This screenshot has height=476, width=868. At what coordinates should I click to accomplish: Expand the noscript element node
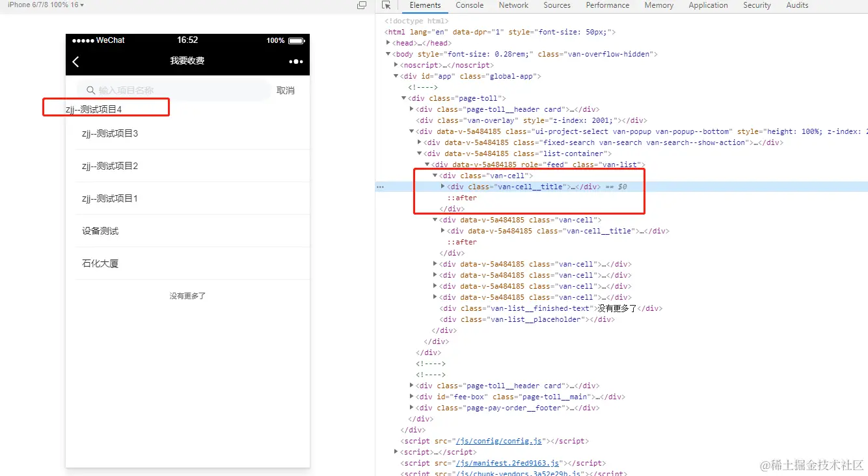click(396, 65)
